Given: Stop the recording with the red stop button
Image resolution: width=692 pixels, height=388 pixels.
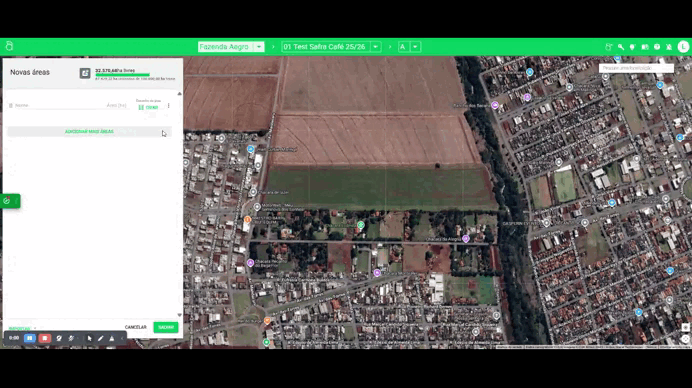Looking at the screenshot, I should pyautogui.click(x=45, y=338).
